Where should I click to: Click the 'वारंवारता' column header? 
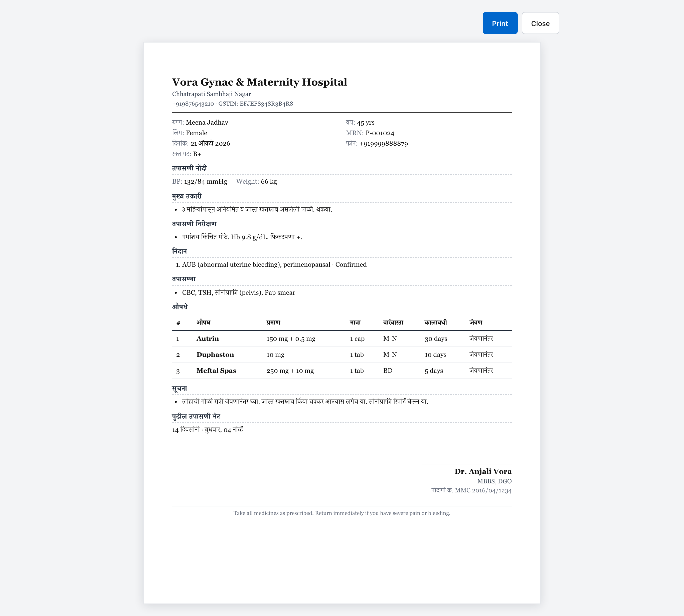pos(393,323)
